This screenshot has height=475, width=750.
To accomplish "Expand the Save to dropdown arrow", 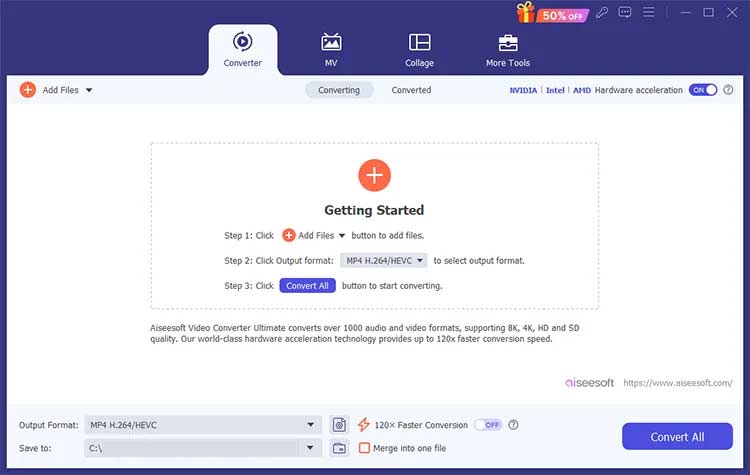I will pyautogui.click(x=310, y=448).
